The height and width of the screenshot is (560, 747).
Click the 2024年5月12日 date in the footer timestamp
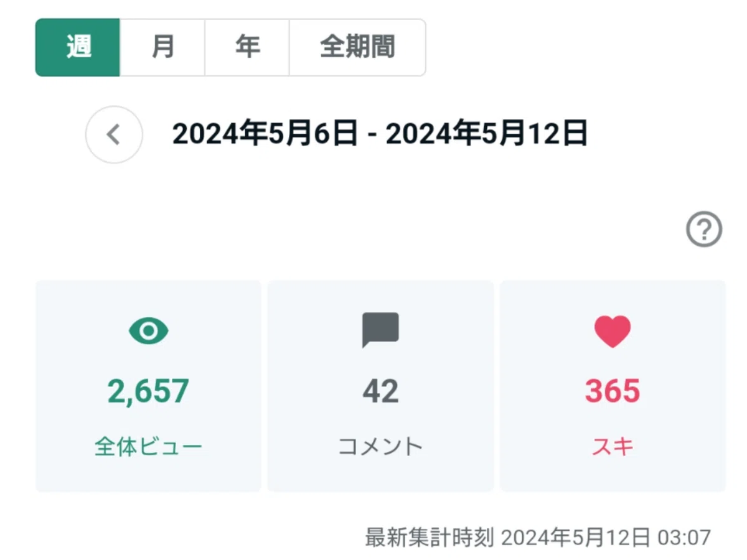point(576,537)
